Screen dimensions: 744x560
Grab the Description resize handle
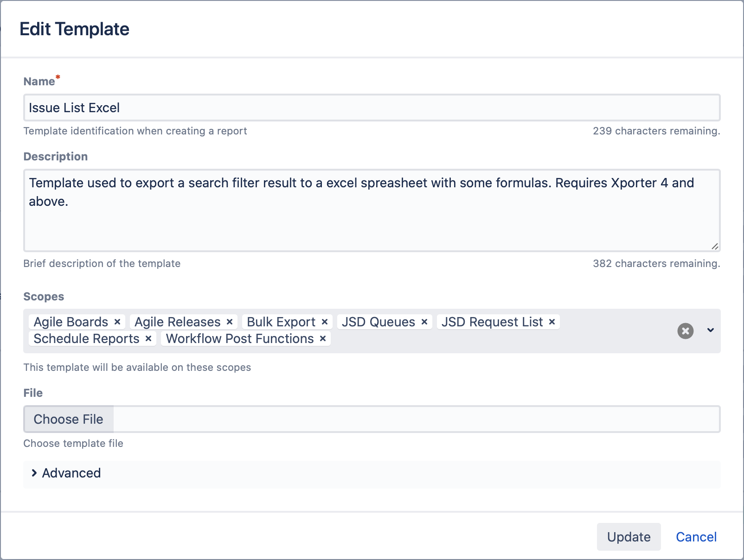(715, 246)
